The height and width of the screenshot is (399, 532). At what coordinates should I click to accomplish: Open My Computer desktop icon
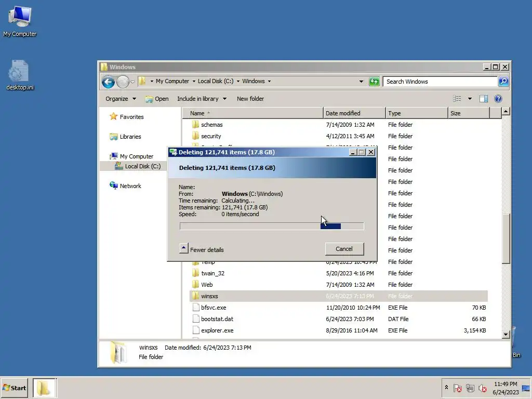click(x=20, y=21)
